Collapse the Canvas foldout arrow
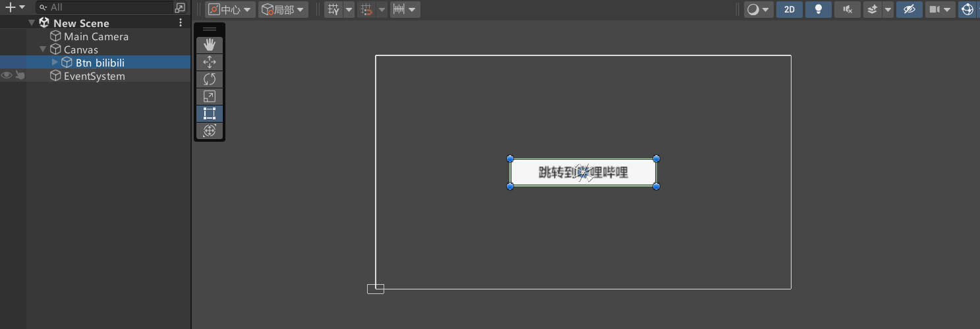The width and height of the screenshot is (980, 329). [43, 49]
